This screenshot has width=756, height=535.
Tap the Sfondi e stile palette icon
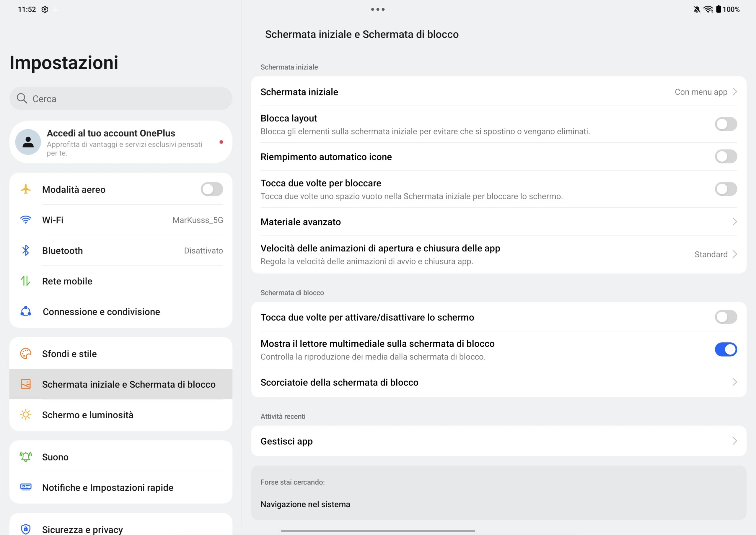tap(26, 354)
